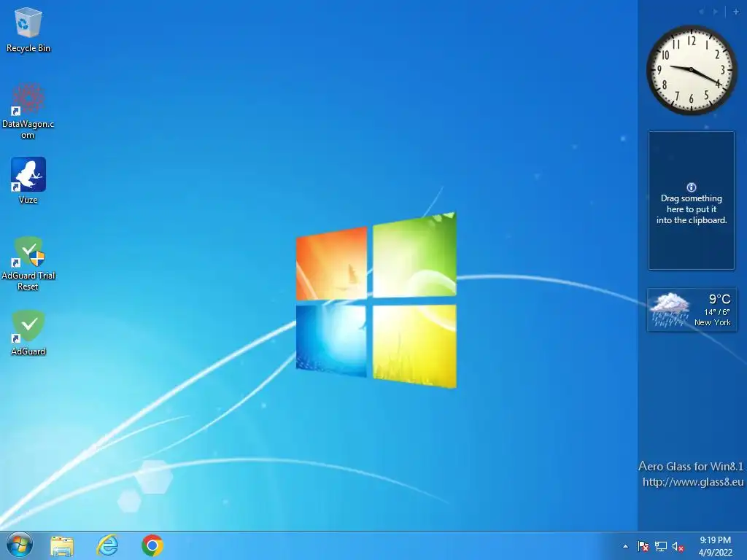The height and width of the screenshot is (560, 747).
Task: Click the clipboard gadget drop area
Action: pos(692,201)
